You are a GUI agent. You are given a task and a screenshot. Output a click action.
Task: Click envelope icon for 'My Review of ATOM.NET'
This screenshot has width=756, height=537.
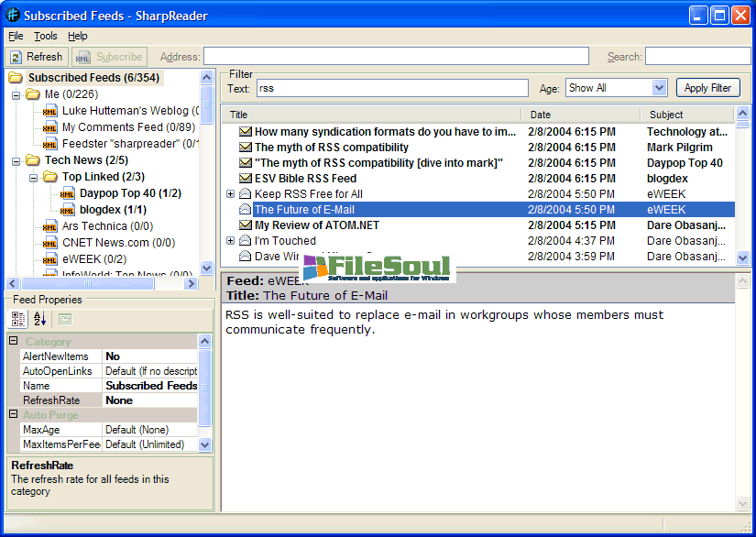tap(246, 225)
